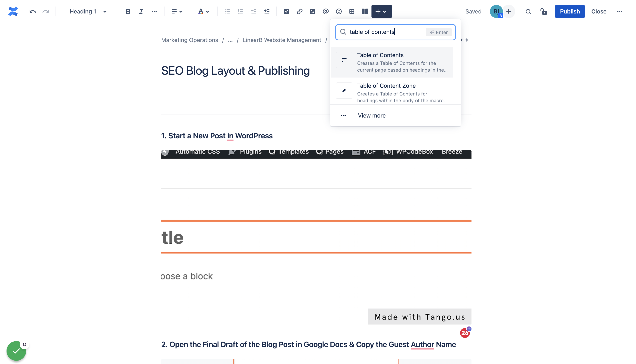Toggle italic formatting

tap(141, 11)
